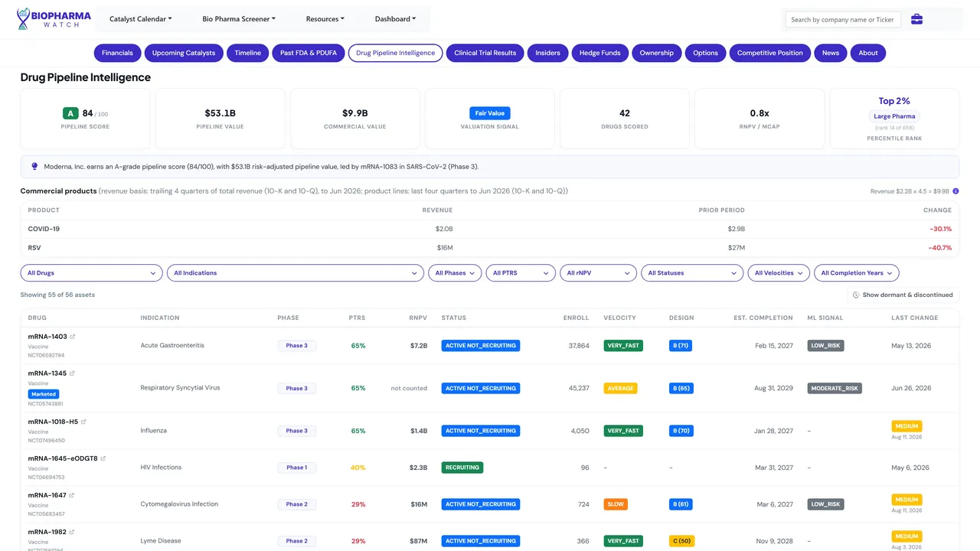This screenshot has height=551, width=980.
Task: Click the info icon beside the revenue formula
Action: point(955,191)
